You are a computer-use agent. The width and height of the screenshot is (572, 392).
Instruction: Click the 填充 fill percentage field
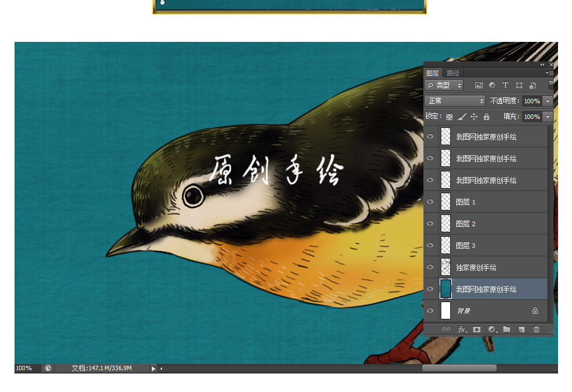coord(531,117)
